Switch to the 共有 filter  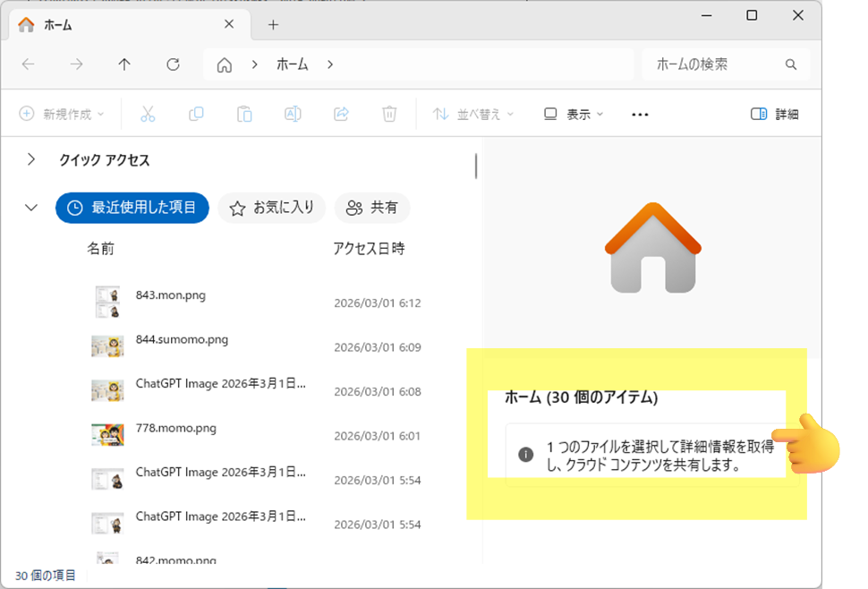click(x=372, y=207)
